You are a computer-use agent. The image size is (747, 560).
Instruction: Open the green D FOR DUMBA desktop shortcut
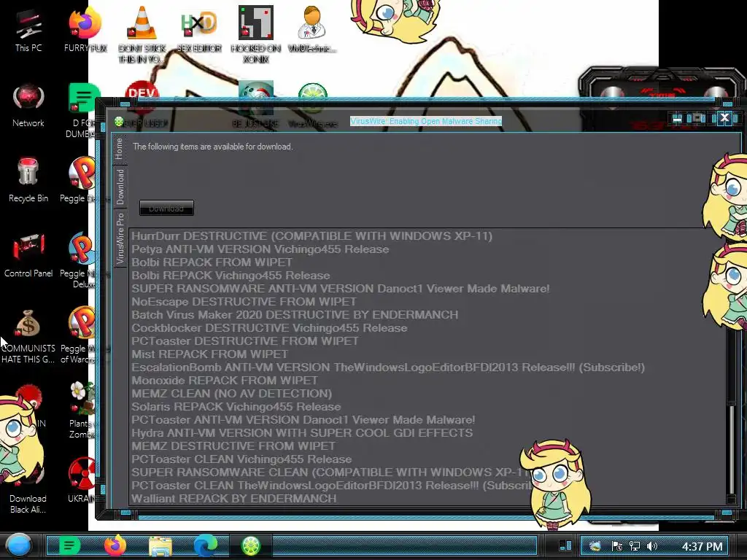(82, 111)
